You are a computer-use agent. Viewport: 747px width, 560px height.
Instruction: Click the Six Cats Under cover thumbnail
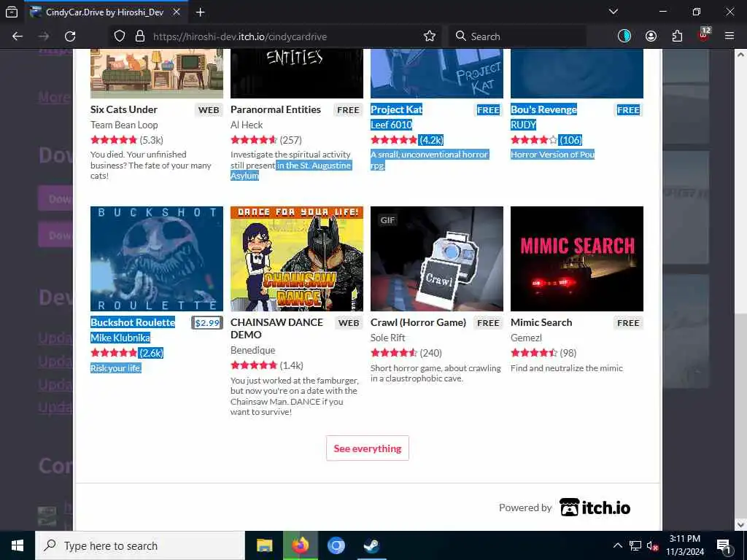click(x=157, y=74)
